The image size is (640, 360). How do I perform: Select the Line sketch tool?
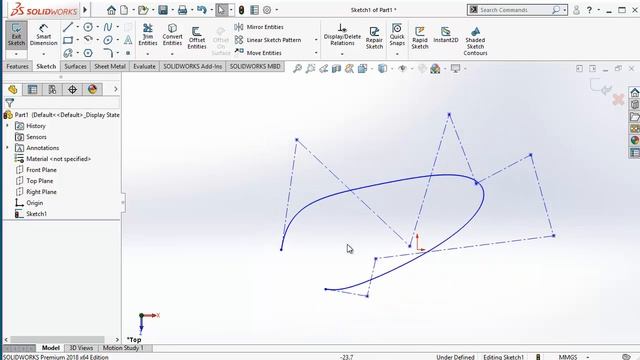click(x=68, y=27)
